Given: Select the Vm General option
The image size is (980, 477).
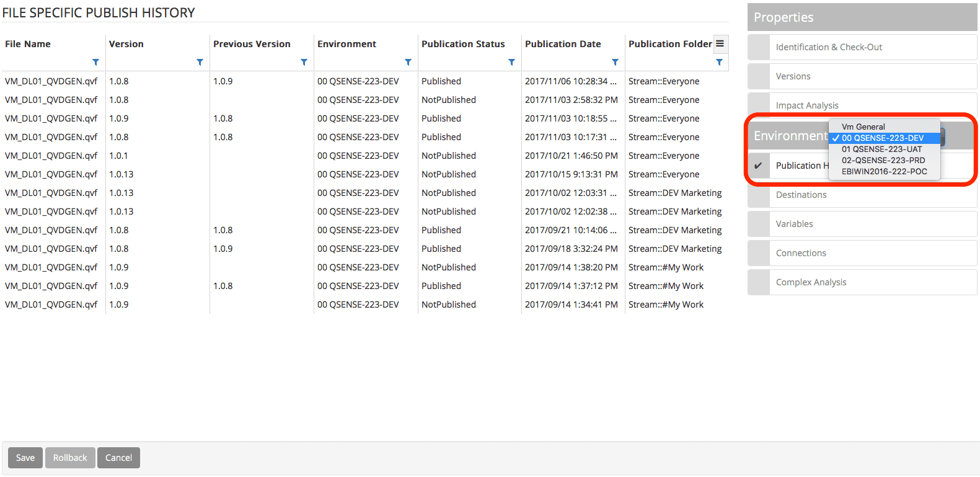Looking at the screenshot, I should click(863, 127).
